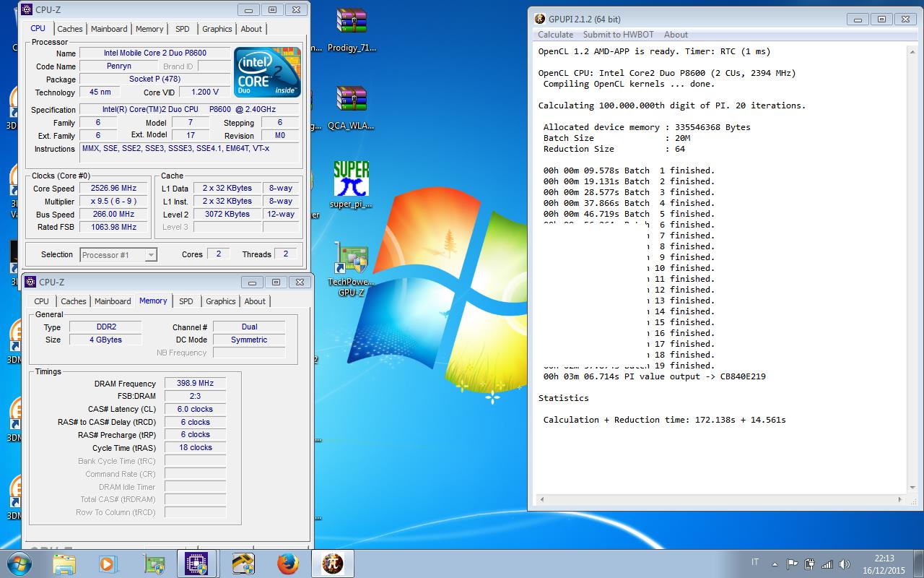Open the network signal tray icon
Image resolution: width=924 pixels, height=578 pixels.
coord(827,564)
